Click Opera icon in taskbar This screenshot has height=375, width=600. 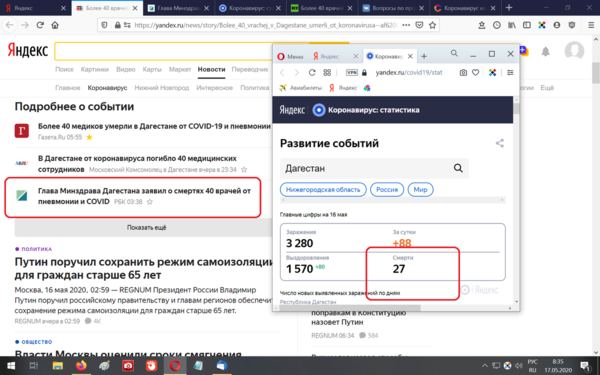tap(174, 366)
